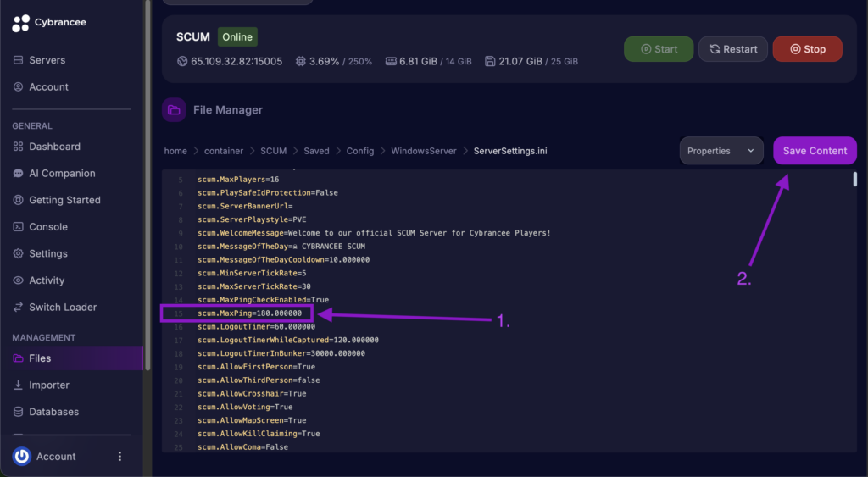Click the scum.MaxPlayers=16 line
Screen dimensions: 868x477
tap(238, 180)
